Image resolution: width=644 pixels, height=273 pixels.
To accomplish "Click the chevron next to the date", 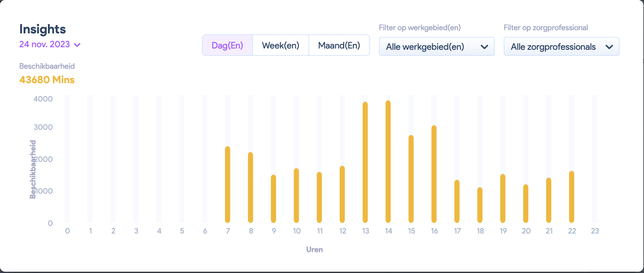I will click(x=77, y=45).
